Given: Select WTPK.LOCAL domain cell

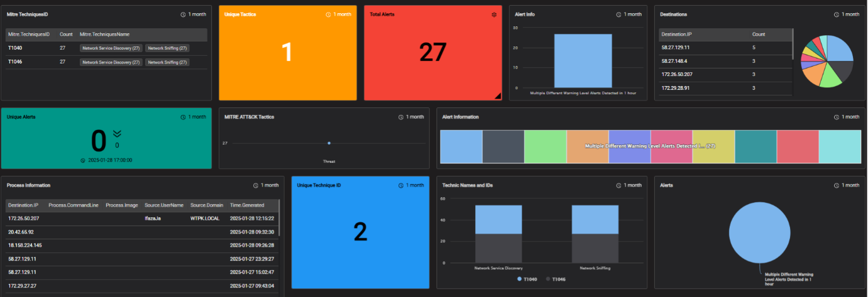Looking at the screenshot, I should click(206, 218).
